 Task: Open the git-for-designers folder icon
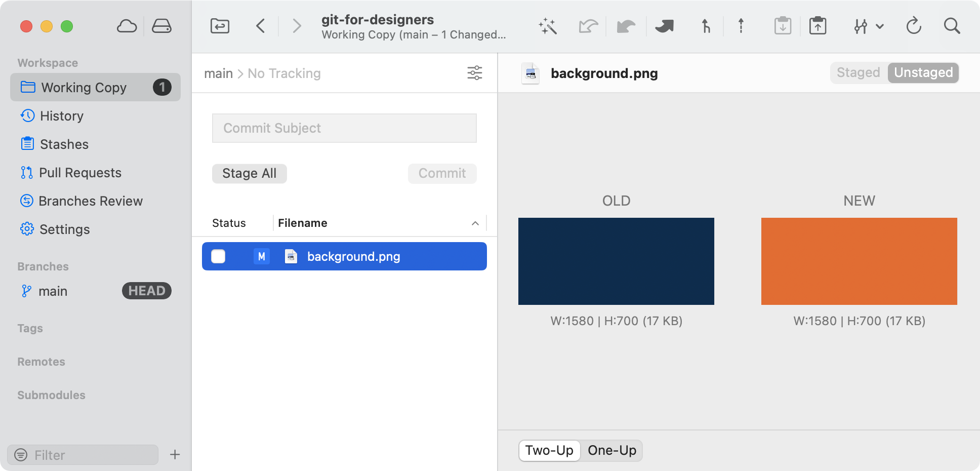point(219,25)
